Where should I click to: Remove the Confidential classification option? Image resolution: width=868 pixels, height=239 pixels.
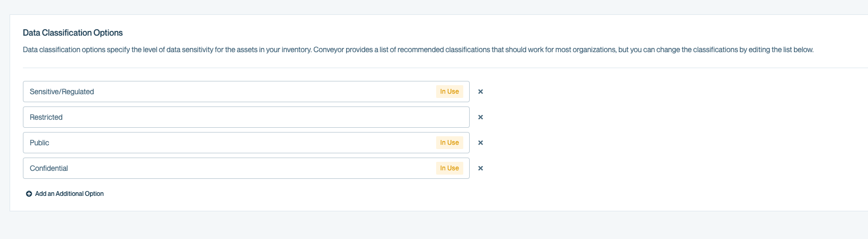(480, 168)
